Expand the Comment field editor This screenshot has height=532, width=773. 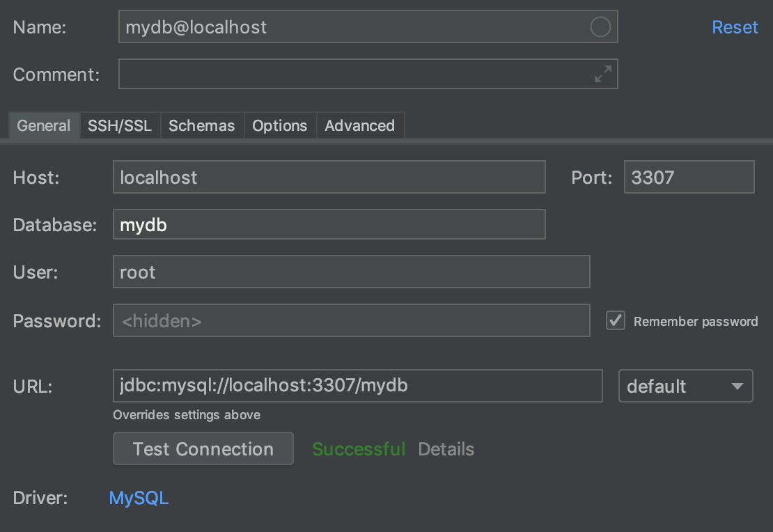[603, 74]
